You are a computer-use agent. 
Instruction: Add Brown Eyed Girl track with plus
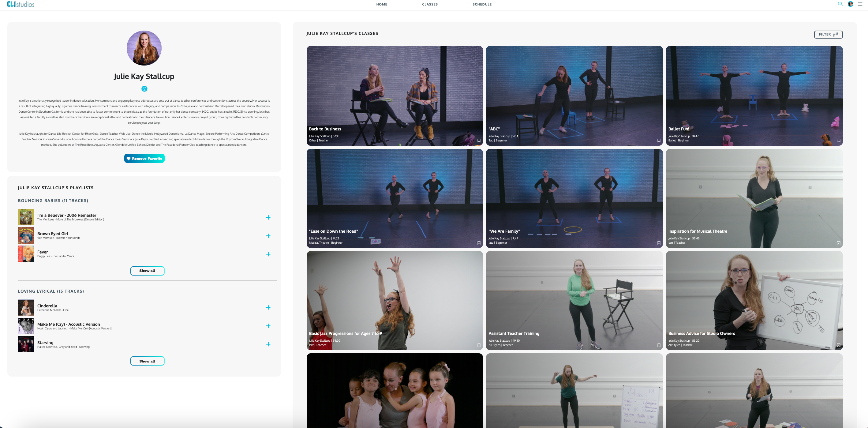(x=268, y=236)
